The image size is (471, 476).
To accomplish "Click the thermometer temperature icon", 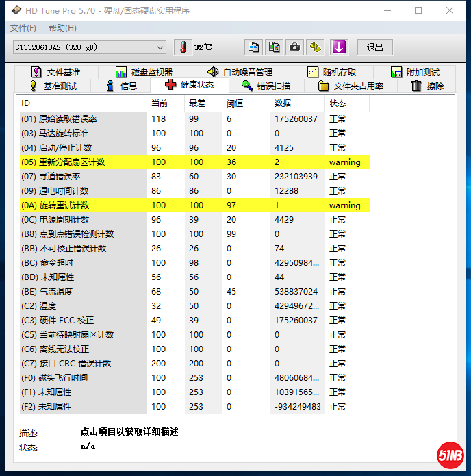I will 183,47.
